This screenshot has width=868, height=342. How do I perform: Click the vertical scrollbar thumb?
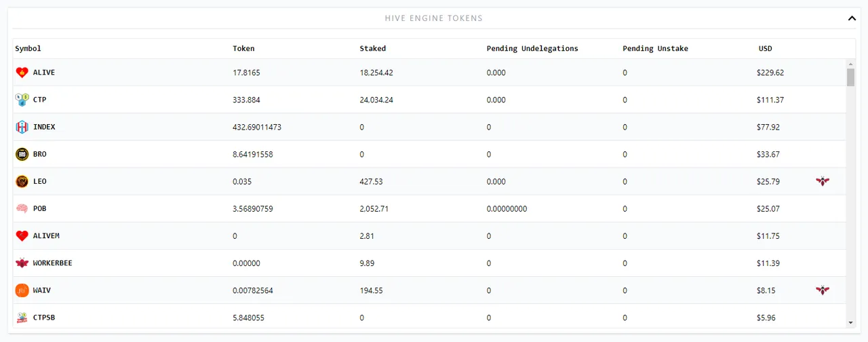coord(850,77)
